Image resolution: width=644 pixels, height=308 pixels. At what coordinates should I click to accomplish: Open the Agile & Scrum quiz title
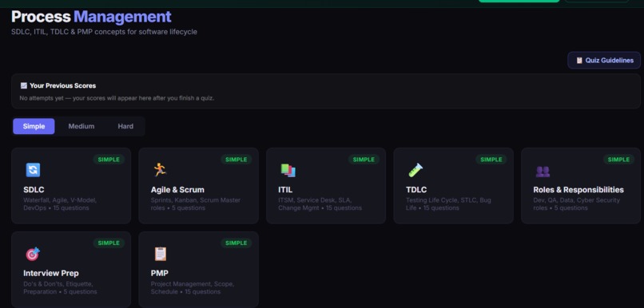coord(177,190)
